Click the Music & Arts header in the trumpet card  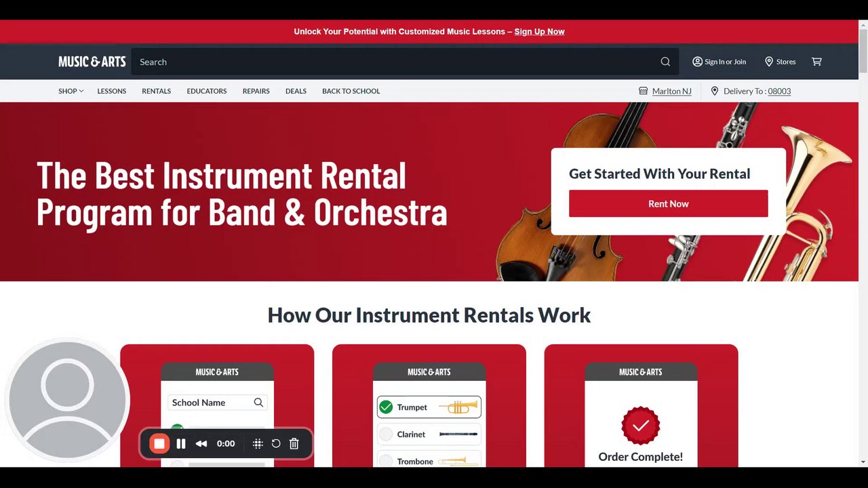(x=429, y=372)
